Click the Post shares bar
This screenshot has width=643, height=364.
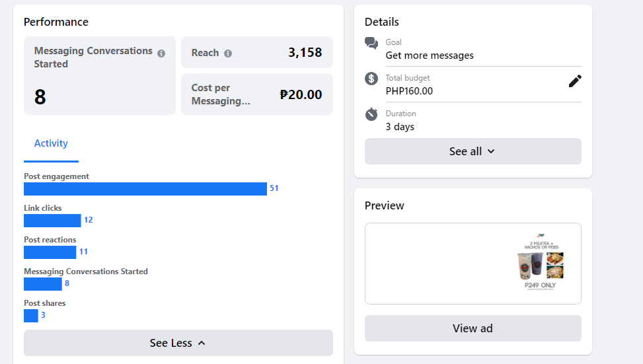(x=31, y=316)
